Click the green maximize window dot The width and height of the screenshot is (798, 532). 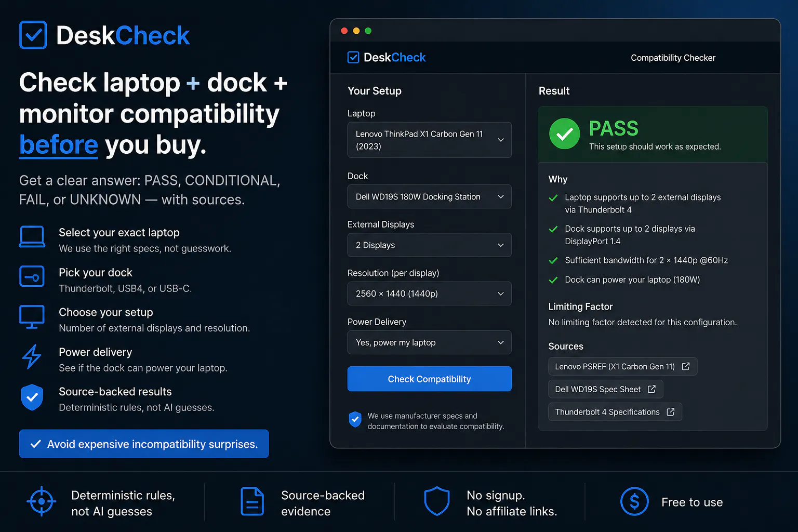pos(368,31)
